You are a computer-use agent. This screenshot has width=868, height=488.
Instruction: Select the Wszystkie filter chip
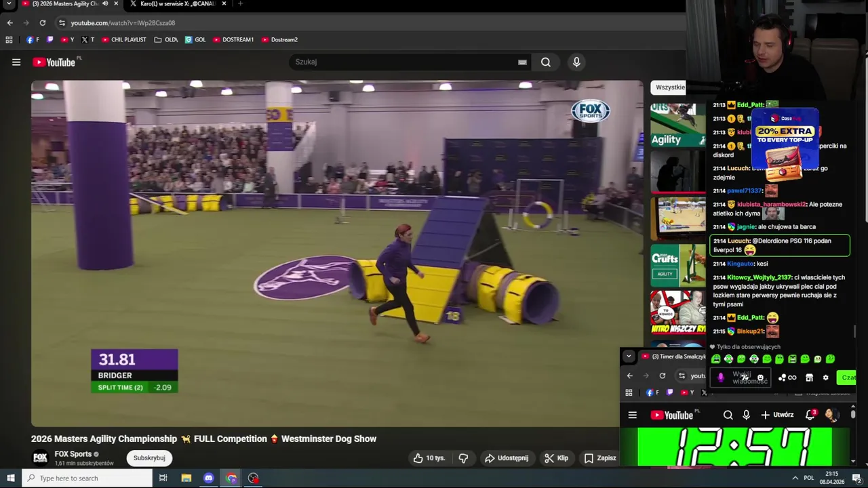click(x=669, y=87)
